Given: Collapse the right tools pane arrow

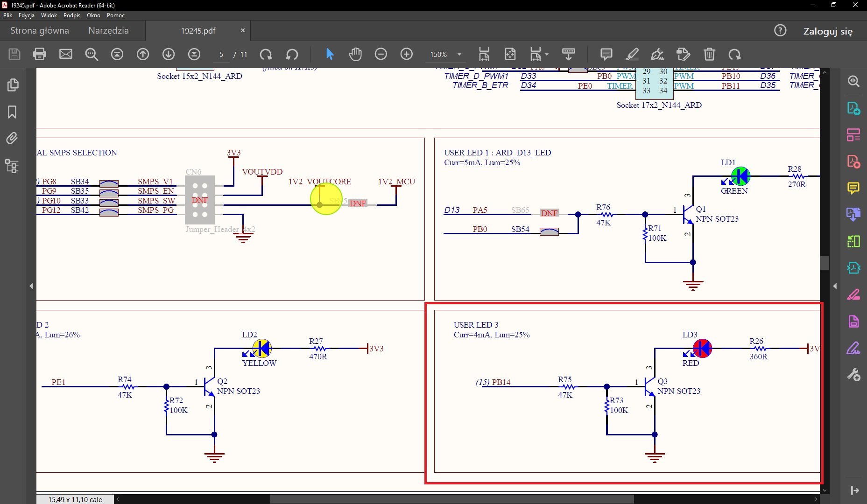Looking at the screenshot, I should point(835,286).
